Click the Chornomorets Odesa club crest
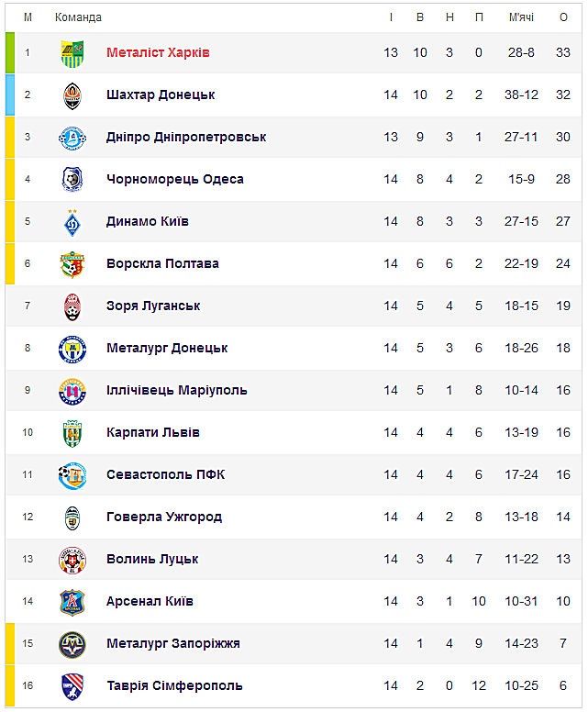This screenshot has height=712, width=588. pyautogui.click(x=72, y=180)
